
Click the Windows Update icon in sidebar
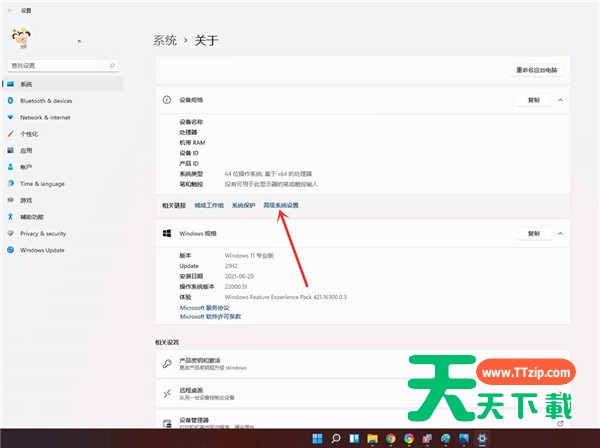point(11,250)
